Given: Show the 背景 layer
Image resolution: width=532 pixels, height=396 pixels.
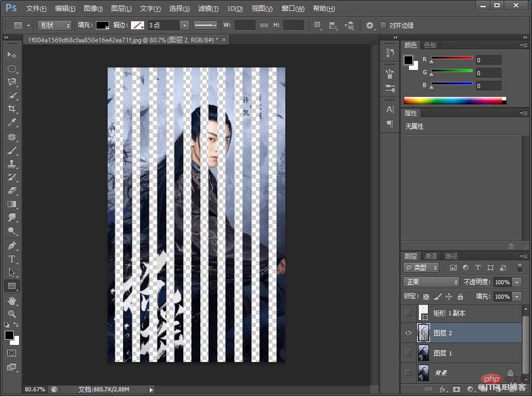Looking at the screenshot, I should (408, 373).
